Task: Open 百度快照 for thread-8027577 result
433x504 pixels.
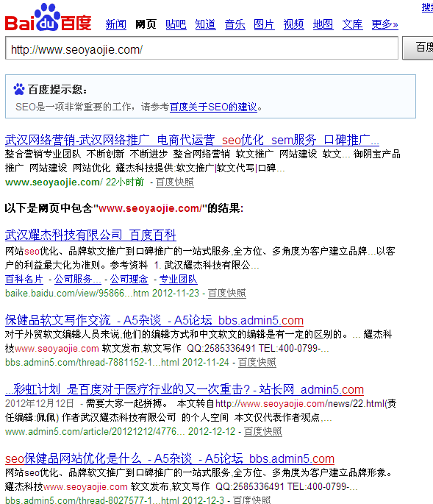Action: point(251,500)
